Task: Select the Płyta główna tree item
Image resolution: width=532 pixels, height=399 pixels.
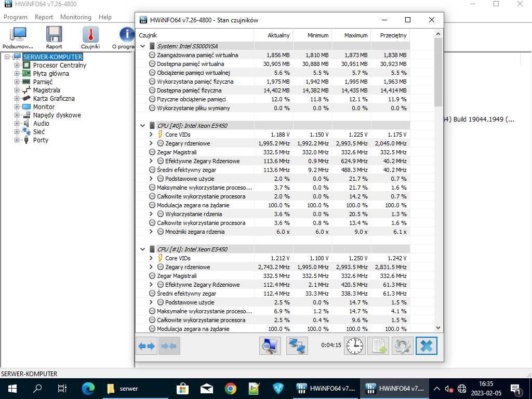Action: 51,74
